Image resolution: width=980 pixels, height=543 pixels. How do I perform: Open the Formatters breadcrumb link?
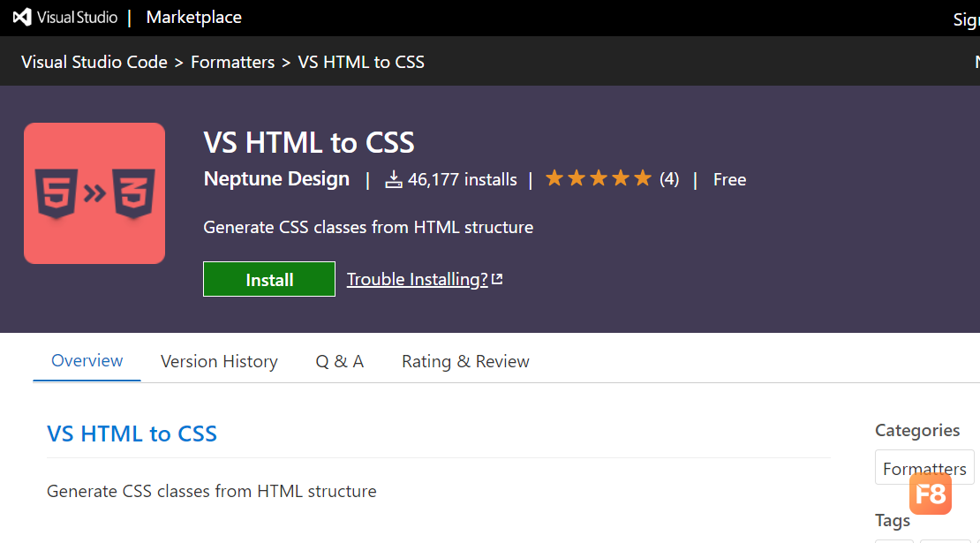click(232, 62)
